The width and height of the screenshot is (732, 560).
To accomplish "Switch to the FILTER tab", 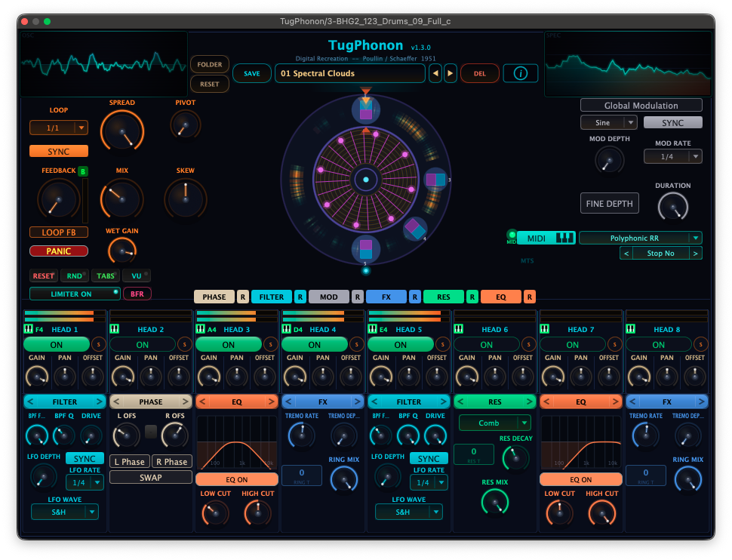I will coord(272,297).
